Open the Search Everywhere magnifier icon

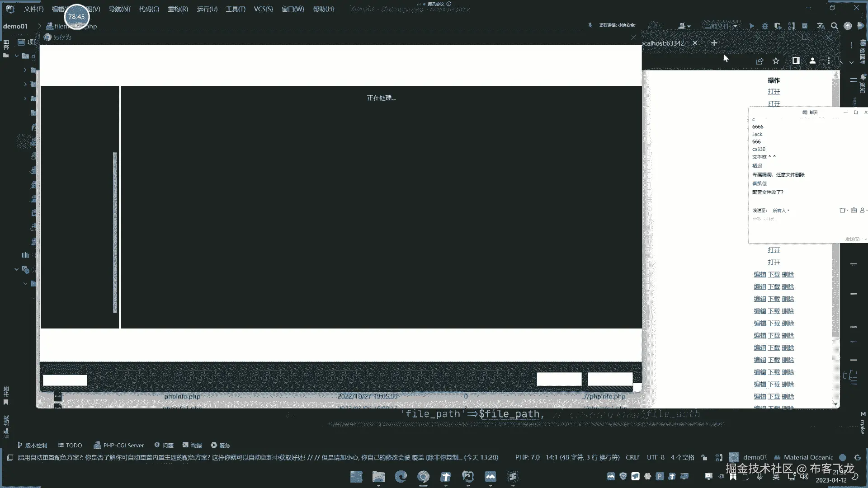click(835, 26)
